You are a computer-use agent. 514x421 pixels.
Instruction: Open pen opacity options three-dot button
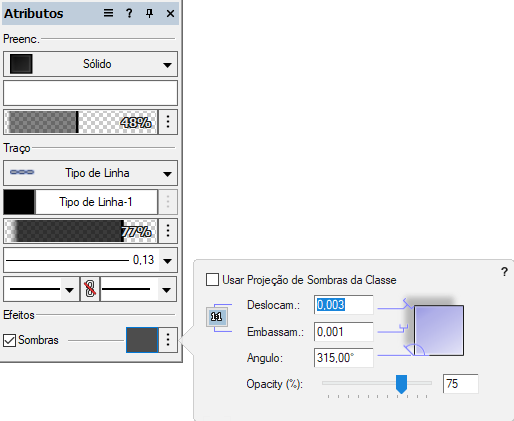(168, 231)
